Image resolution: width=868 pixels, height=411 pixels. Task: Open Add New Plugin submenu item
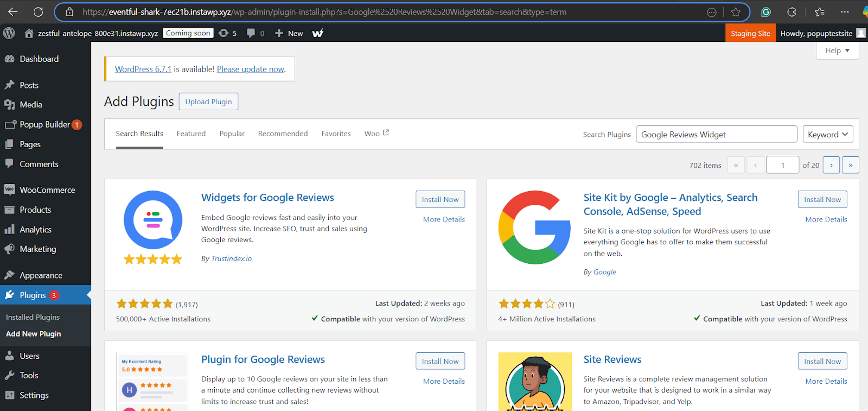34,334
